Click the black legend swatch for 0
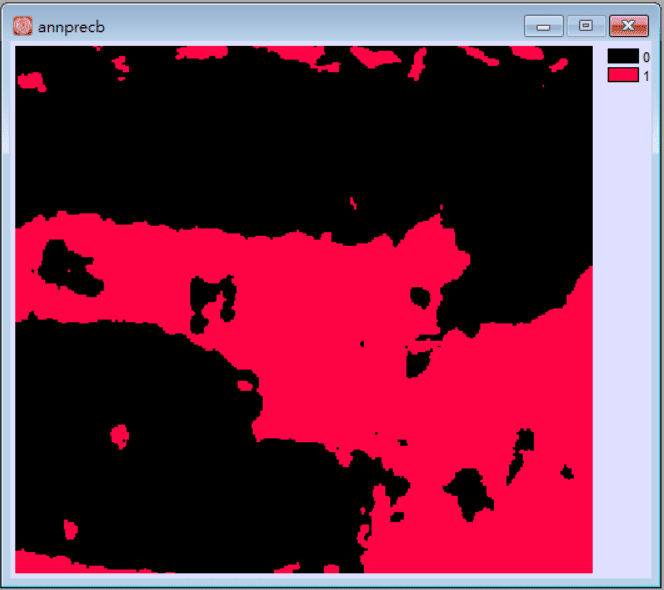The image size is (664, 590). pyautogui.click(x=623, y=56)
